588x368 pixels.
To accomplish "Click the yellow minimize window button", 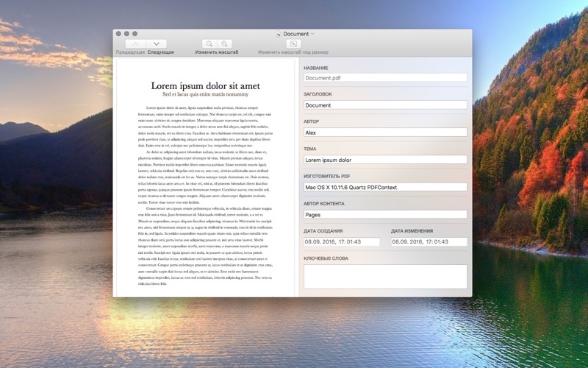I will (127, 34).
